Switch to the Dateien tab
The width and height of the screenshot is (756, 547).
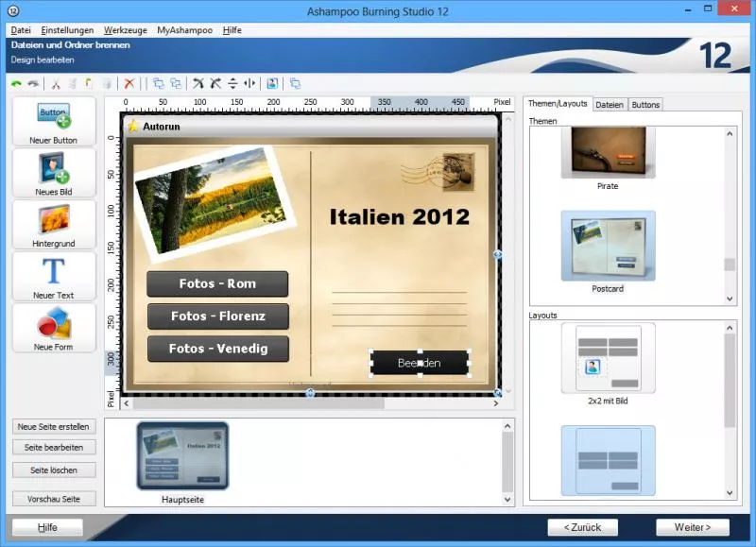pyautogui.click(x=610, y=105)
